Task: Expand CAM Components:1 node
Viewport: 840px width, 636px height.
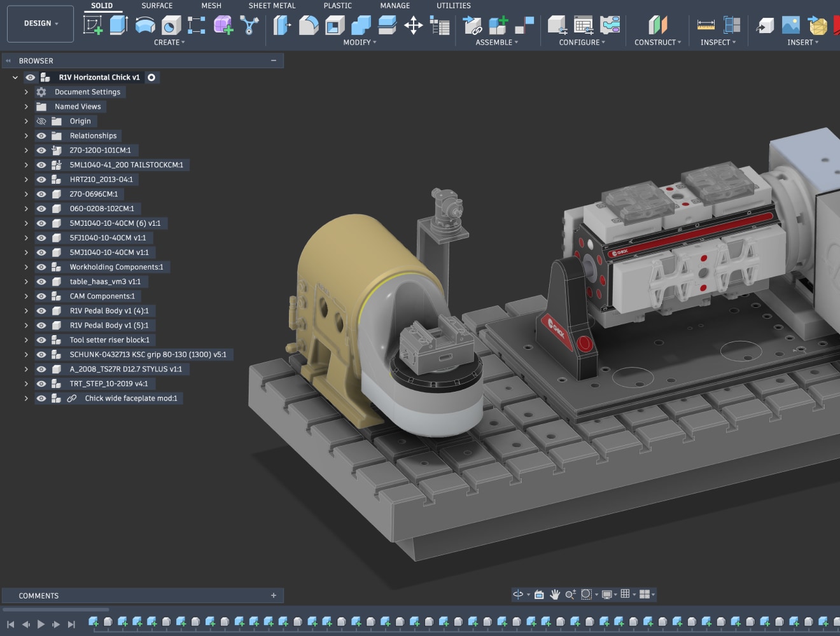Action: point(26,296)
